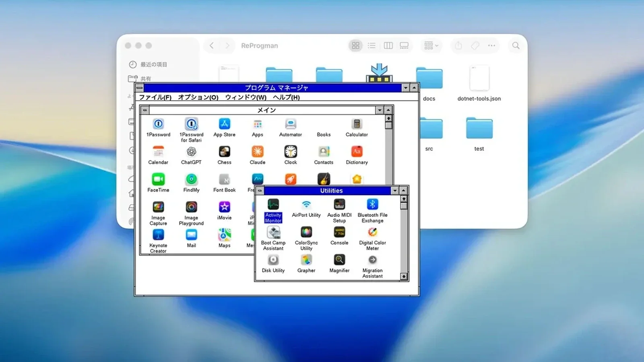The width and height of the screenshot is (644, 362).
Task: Launch the App Store icon
Action: tap(224, 124)
